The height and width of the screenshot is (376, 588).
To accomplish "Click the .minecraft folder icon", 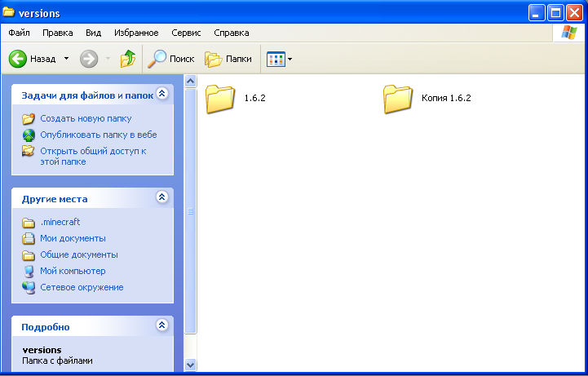I will (x=28, y=223).
